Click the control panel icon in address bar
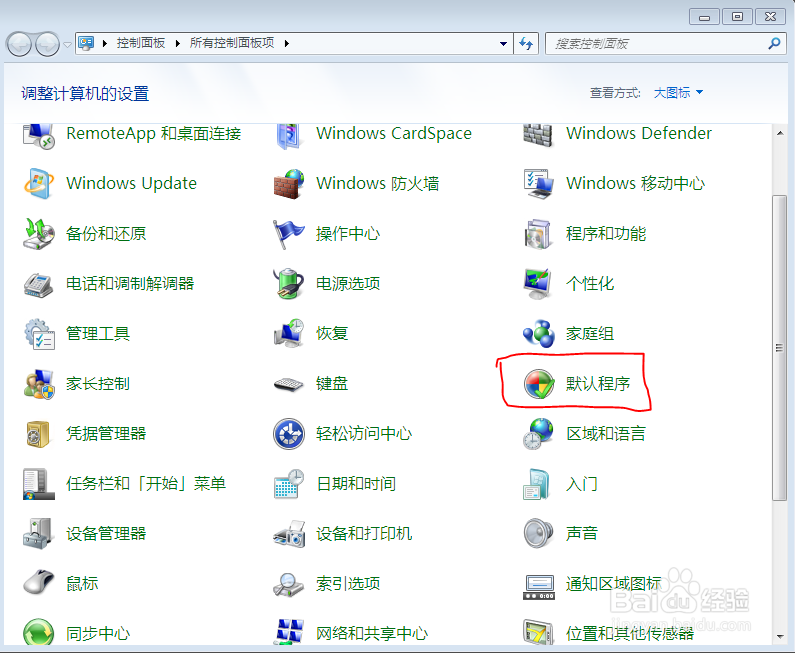 click(86, 44)
